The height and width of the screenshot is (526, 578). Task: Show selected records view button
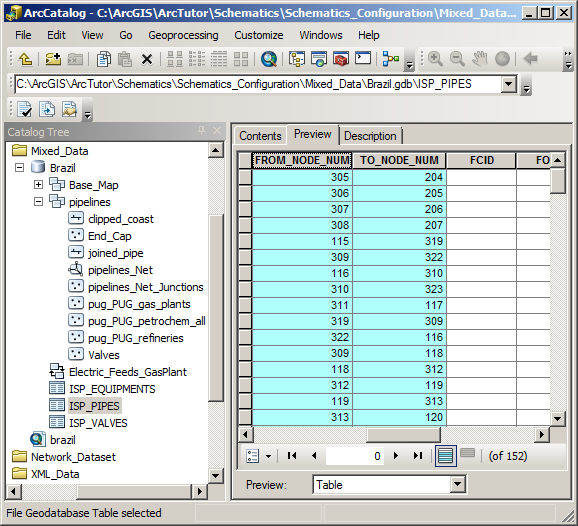click(467, 453)
